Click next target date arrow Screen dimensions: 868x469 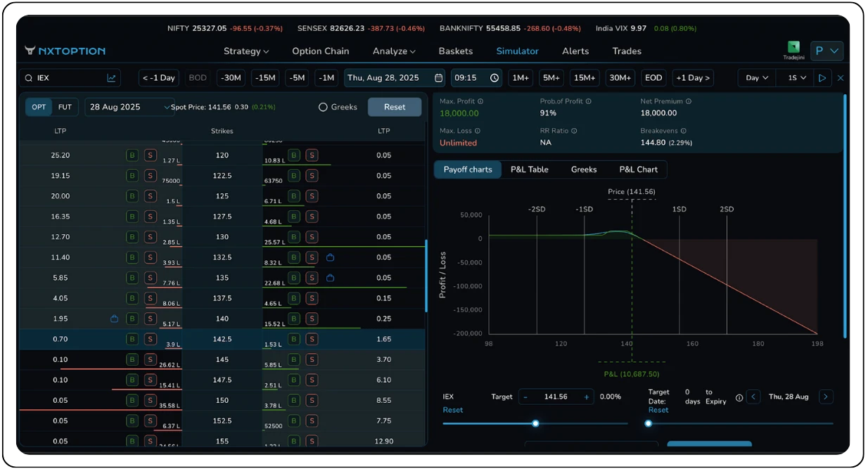click(x=826, y=397)
